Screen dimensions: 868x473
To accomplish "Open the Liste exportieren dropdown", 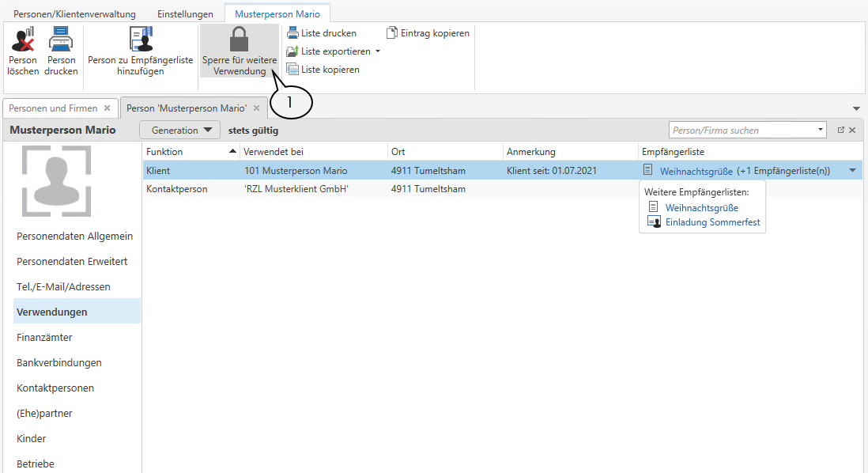I will [378, 51].
